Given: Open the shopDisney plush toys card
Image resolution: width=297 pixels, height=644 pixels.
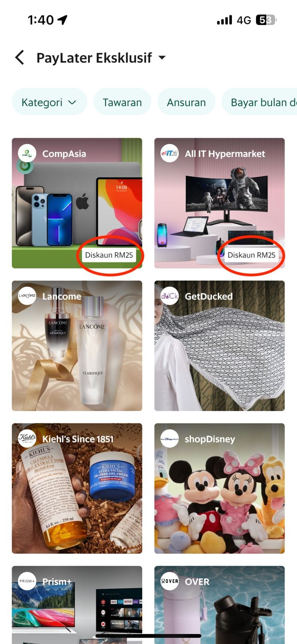Looking at the screenshot, I should click(x=219, y=488).
